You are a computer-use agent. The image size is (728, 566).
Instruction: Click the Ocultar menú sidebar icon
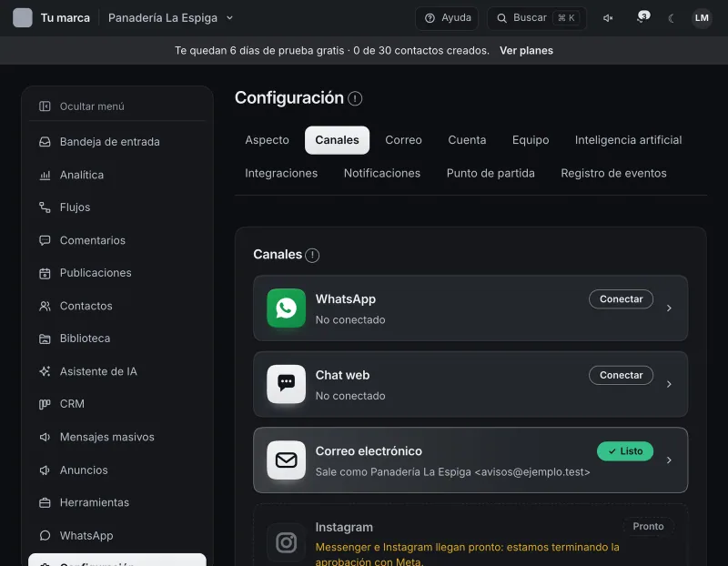tap(45, 106)
